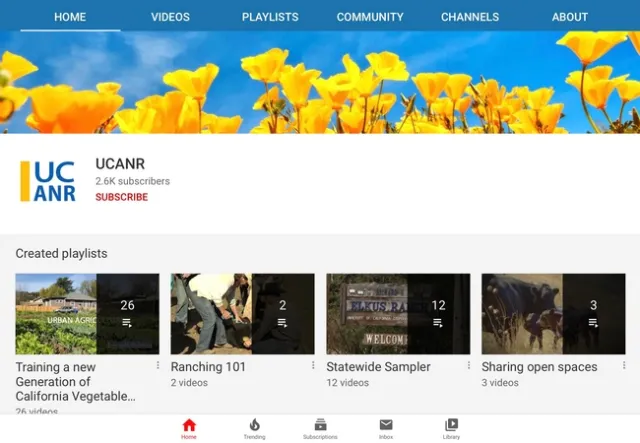Subscribe to the UCANR channel
Image resolution: width=640 pixels, height=443 pixels.
point(121,197)
